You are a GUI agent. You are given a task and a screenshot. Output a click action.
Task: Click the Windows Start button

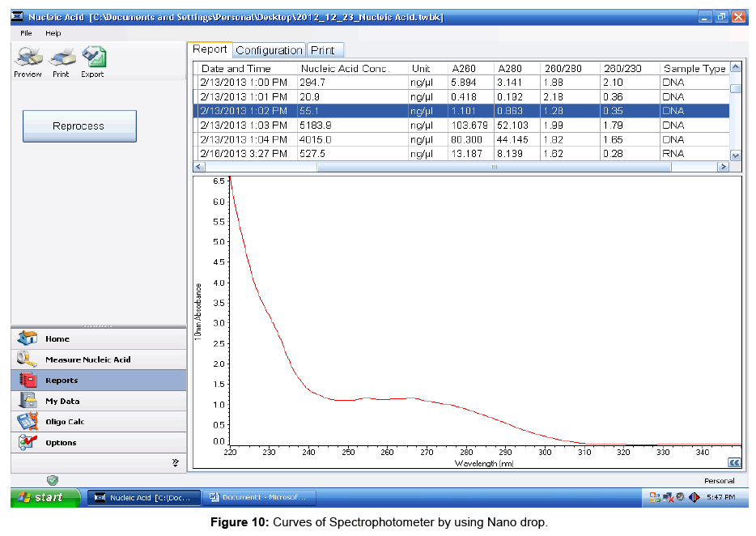[46, 497]
